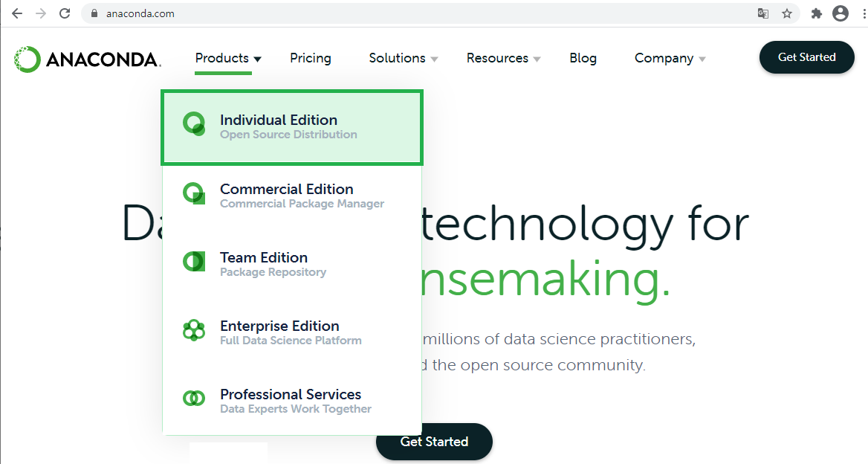Screen dimensions: 868x464
Task: Reload the page with refresh icon
Action: 65,13
